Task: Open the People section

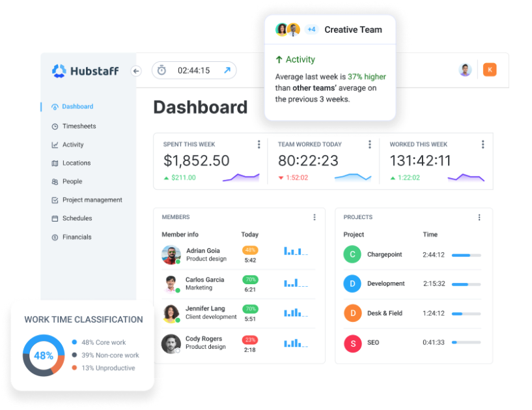Action: (72, 181)
